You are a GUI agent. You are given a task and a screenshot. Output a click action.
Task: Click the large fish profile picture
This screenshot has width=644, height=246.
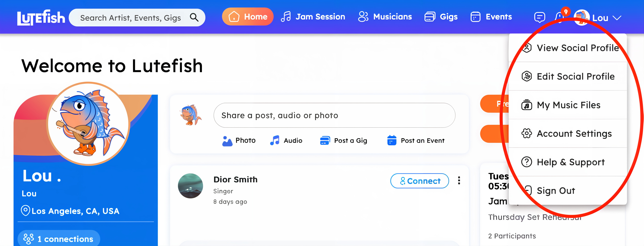point(88,124)
